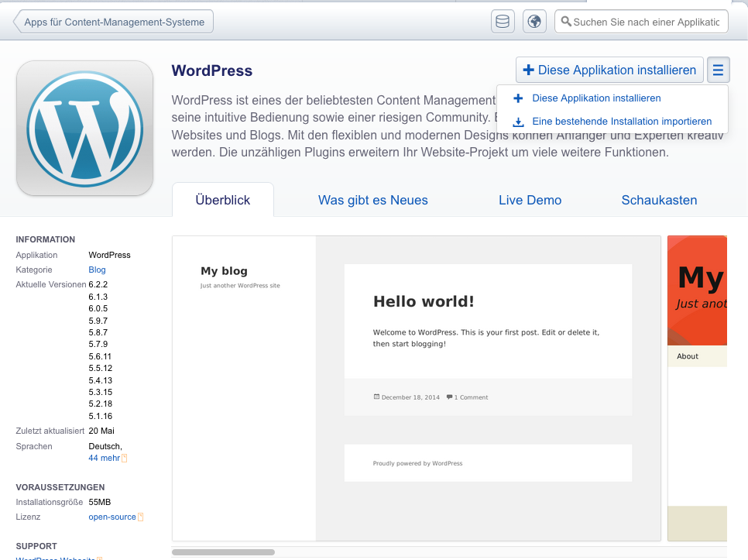
Task: Click the My blog screenshot thumbnail
Action: tap(417, 388)
